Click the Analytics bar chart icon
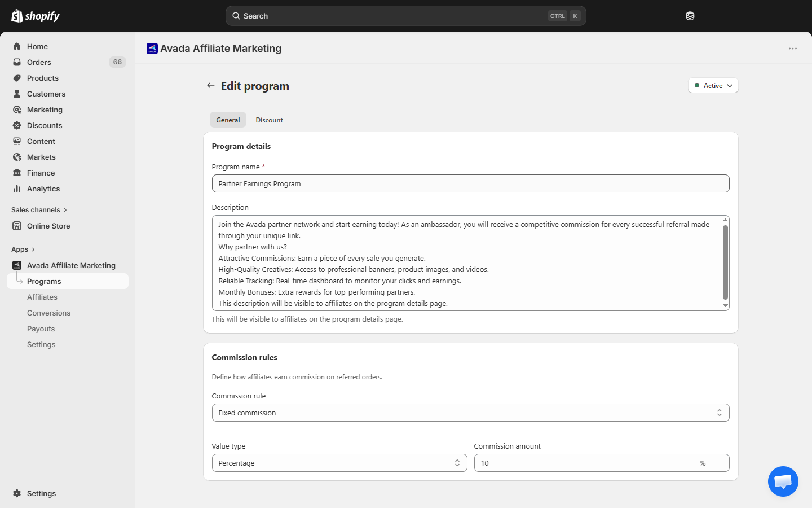812x508 pixels. 17,189
